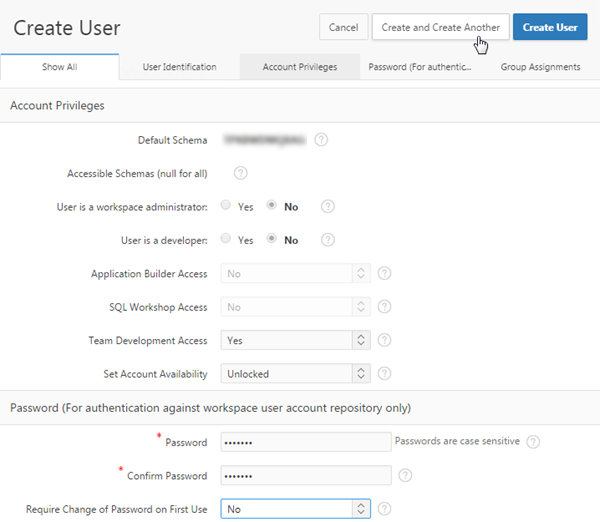Image resolution: width=600 pixels, height=522 pixels.
Task: Open help for SQL Workshop Access
Action: click(x=384, y=307)
